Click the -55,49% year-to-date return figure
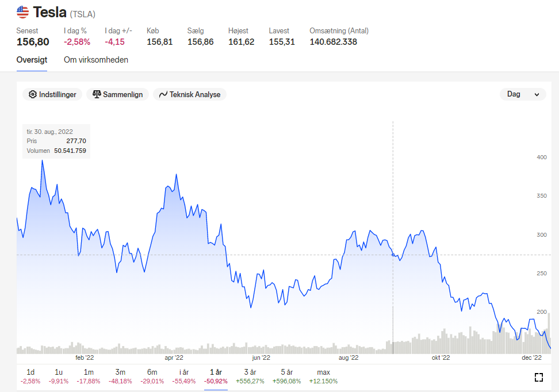Viewport: 559px width, 392px height. [x=184, y=381]
